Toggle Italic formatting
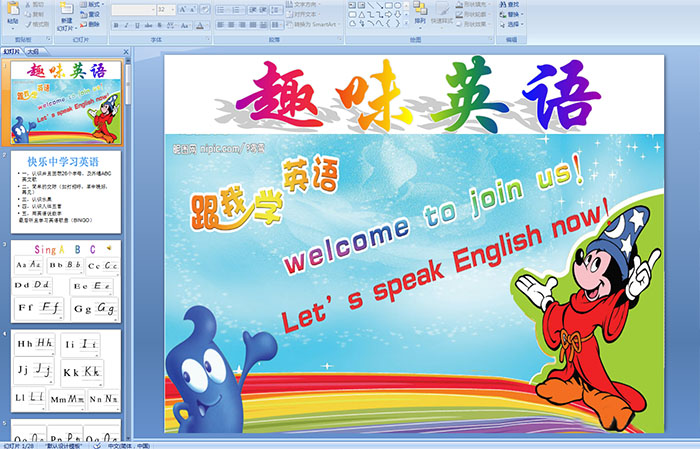700x449 pixels. click(127, 25)
